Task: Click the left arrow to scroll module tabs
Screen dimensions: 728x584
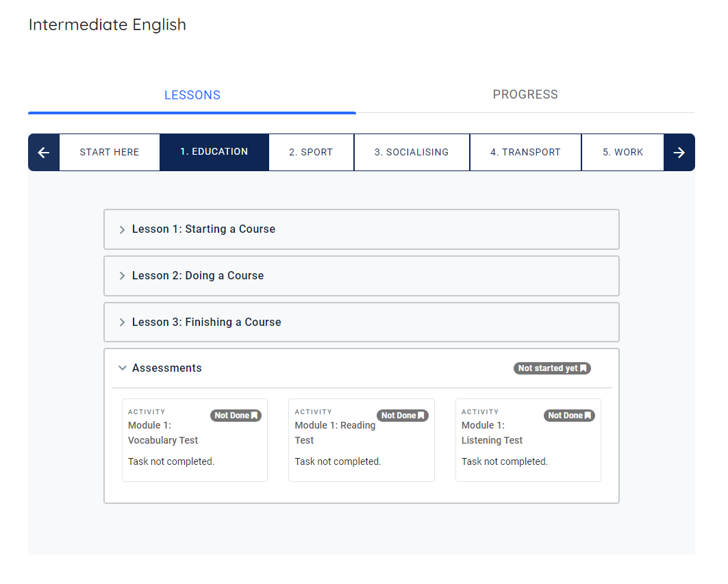Action: pos(44,152)
